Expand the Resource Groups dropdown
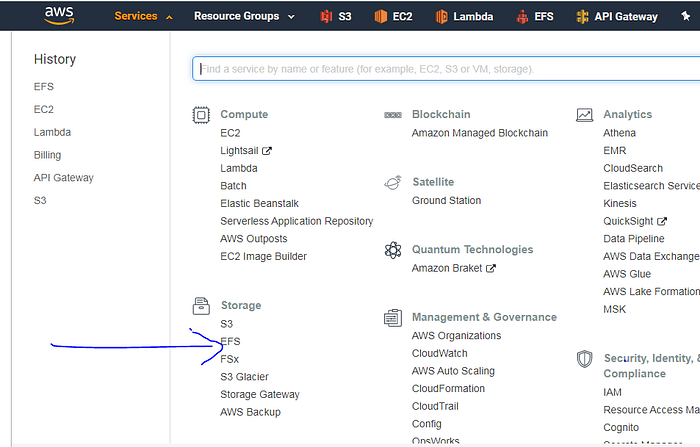This screenshot has height=447, width=700. (x=244, y=16)
